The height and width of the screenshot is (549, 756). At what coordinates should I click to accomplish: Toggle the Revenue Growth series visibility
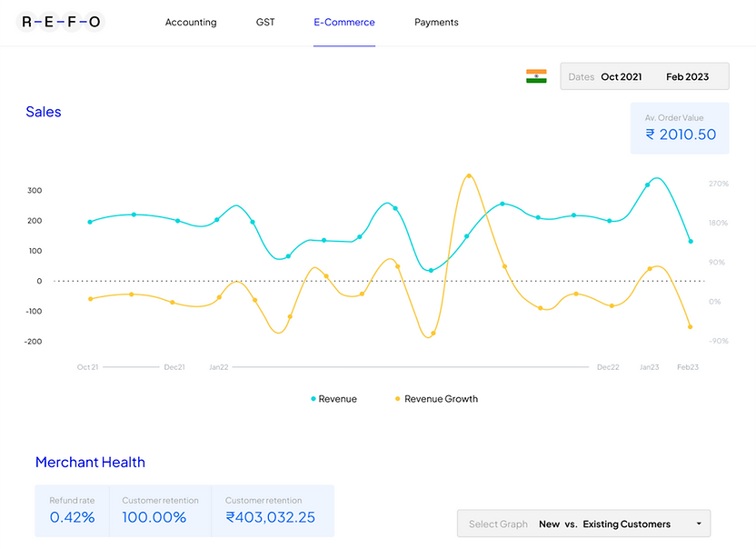[437, 398]
